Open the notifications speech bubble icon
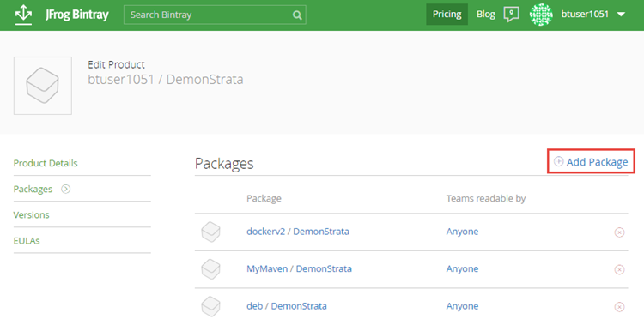Image resolution: width=644 pixels, height=325 pixels. tap(512, 15)
